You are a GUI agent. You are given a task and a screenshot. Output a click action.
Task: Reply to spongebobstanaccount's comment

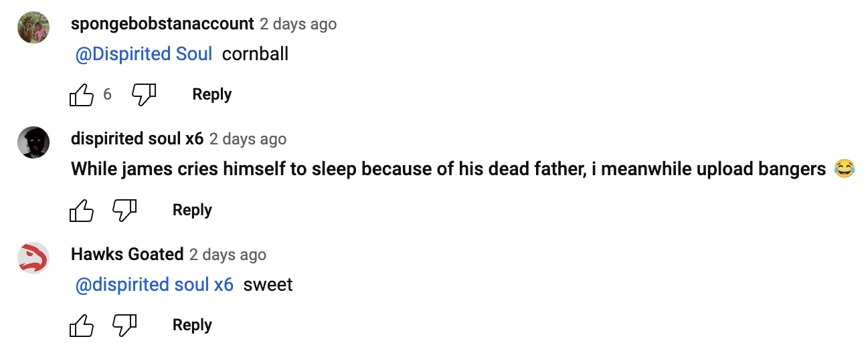[x=211, y=95]
